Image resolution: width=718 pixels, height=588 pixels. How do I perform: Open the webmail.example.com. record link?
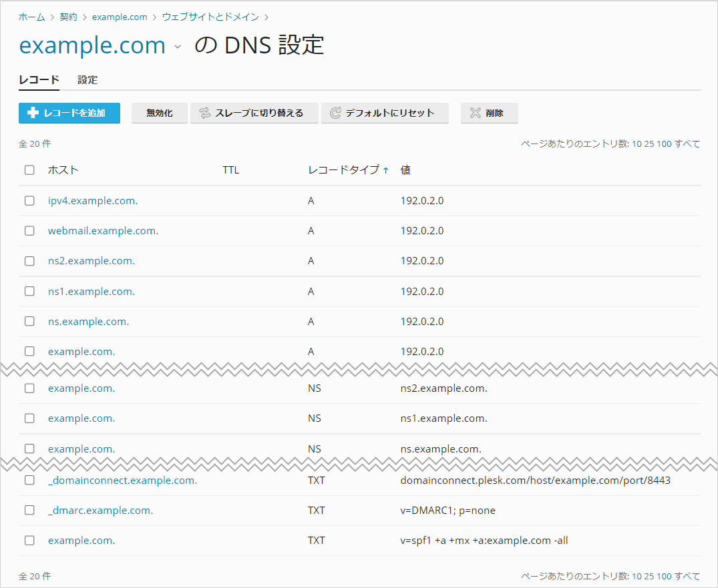tap(103, 231)
